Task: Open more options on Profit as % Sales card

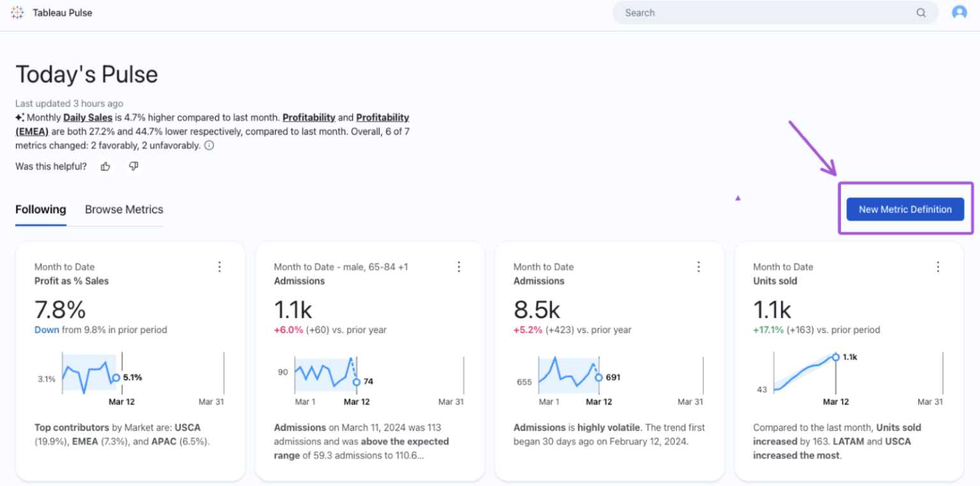Action: click(x=219, y=267)
